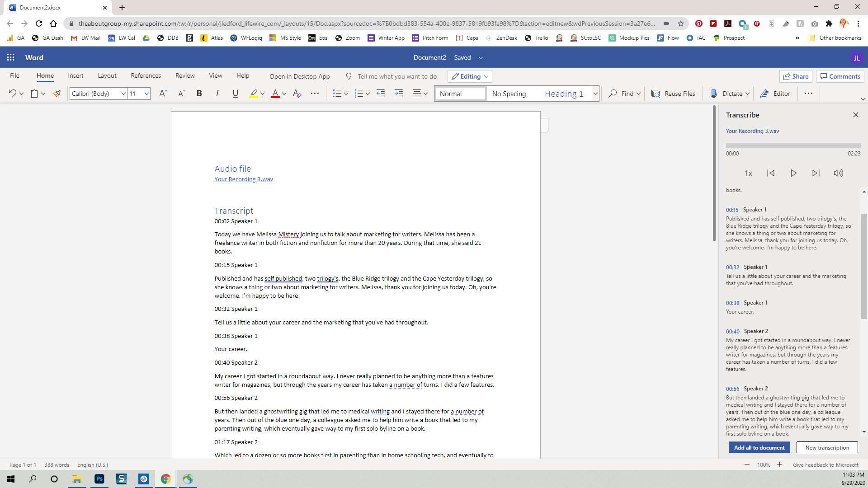Click the Underline formatting icon
This screenshot has width=868, height=488.
235,94
